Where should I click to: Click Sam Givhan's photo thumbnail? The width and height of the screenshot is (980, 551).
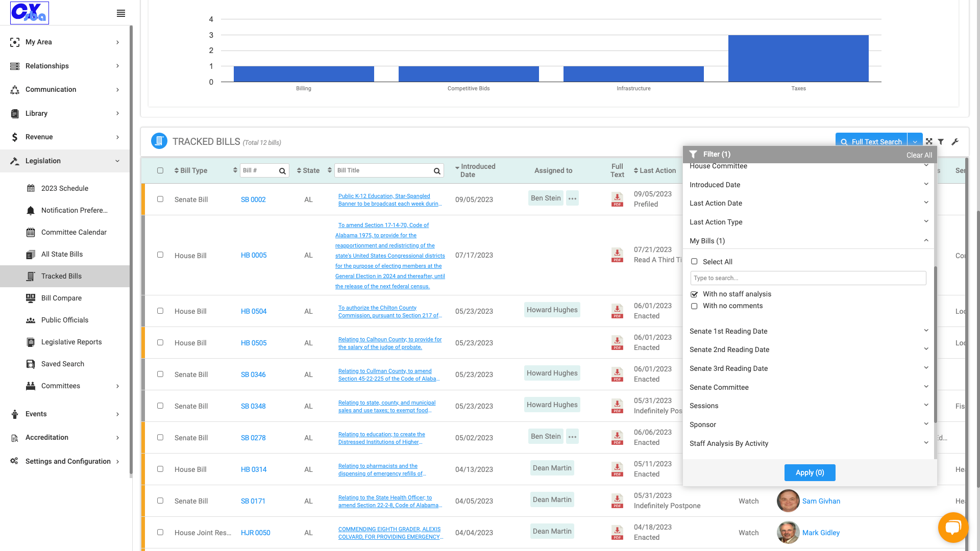point(788,501)
